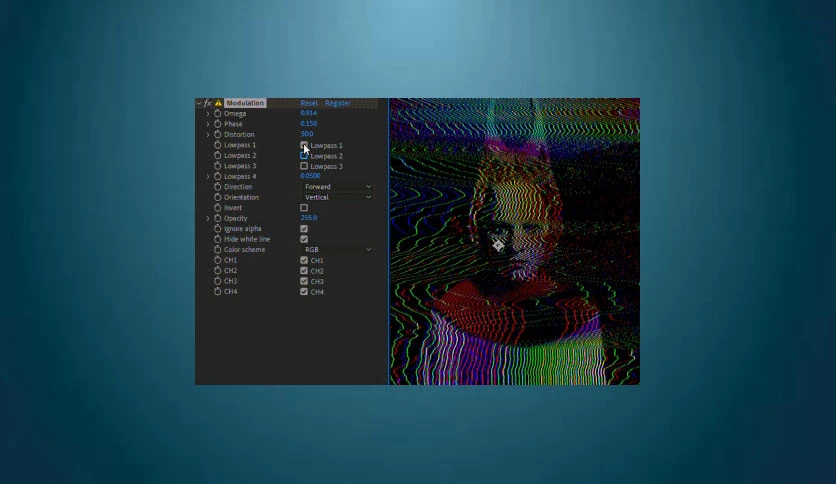This screenshot has height=484, width=836.
Task: Enable the Invert checkbox
Action: coord(304,208)
